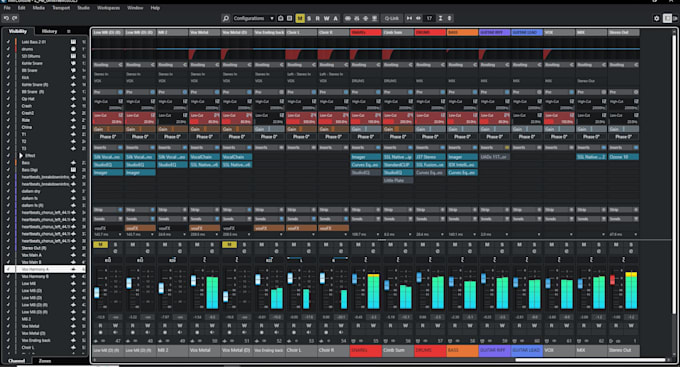
Task: Open the MixConsole settings gear icon
Action: tap(657, 18)
